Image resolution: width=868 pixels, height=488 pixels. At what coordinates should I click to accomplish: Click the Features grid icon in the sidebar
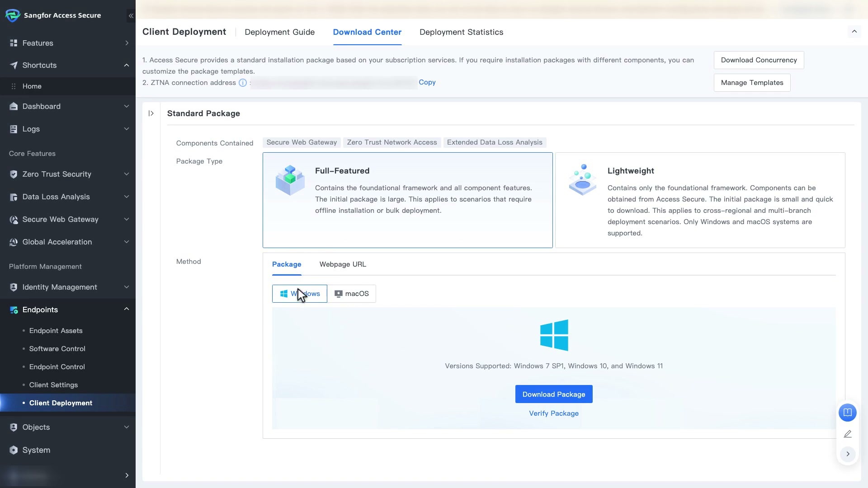click(14, 43)
